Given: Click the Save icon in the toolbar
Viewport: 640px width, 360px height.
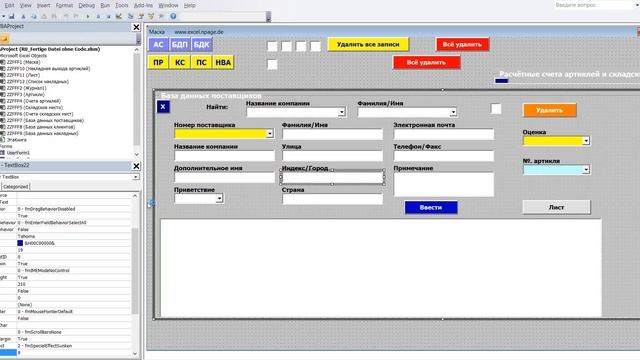Looking at the screenshot, I should pos(11,16).
